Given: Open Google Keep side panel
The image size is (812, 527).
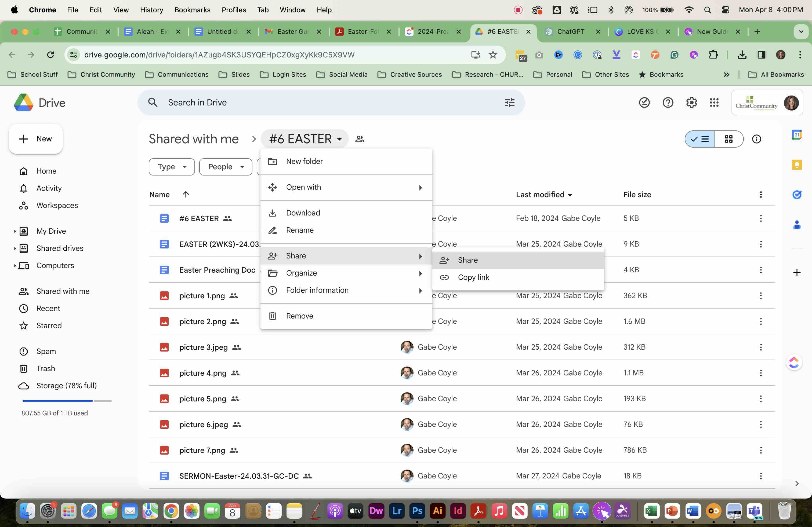Looking at the screenshot, I should click(797, 165).
